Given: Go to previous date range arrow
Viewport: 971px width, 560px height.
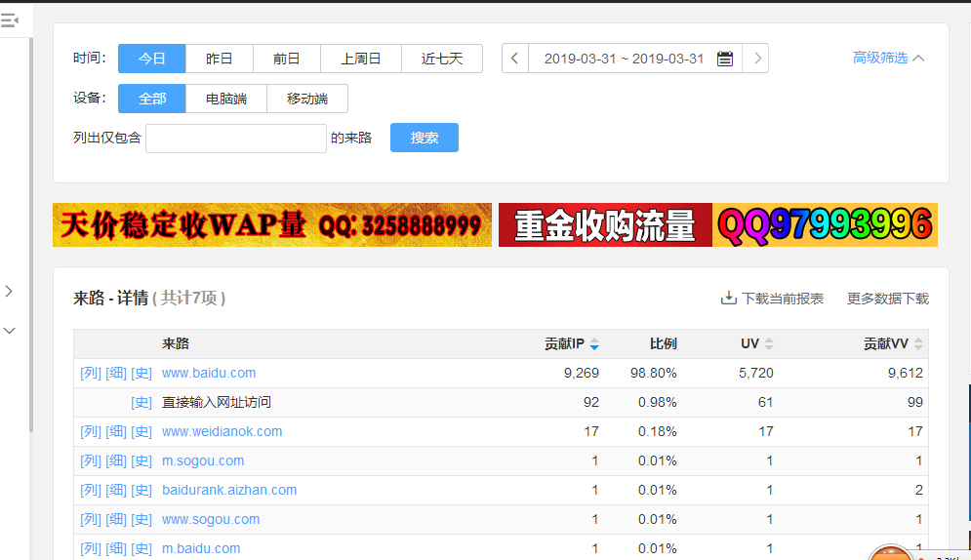Looking at the screenshot, I should point(514,59).
